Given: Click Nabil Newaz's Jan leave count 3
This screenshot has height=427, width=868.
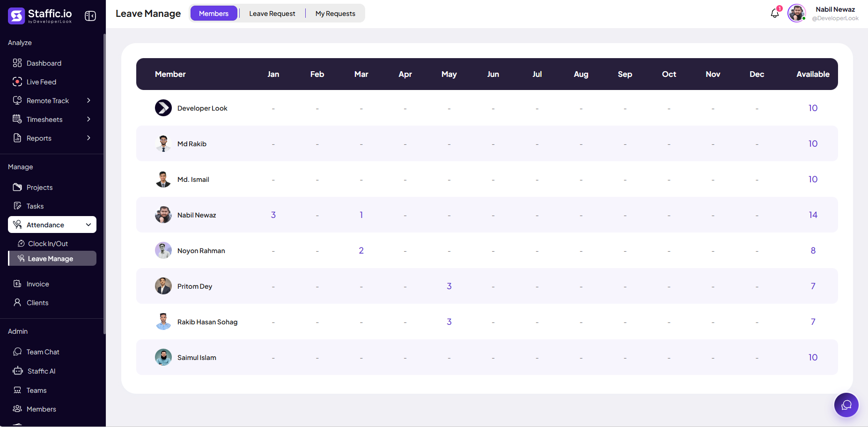Looking at the screenshot, I should pos(273,215).
